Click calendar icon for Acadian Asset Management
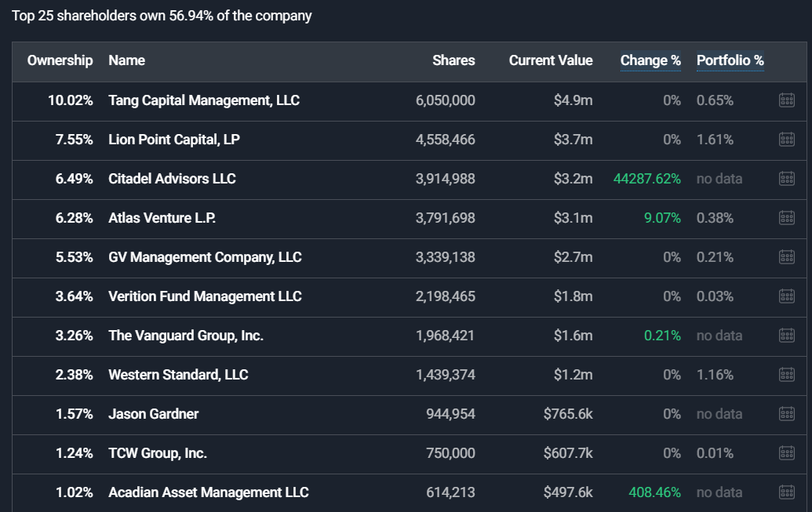Viewport: 812px width, 512px height. pyautogui.click(x=787, y=492)
